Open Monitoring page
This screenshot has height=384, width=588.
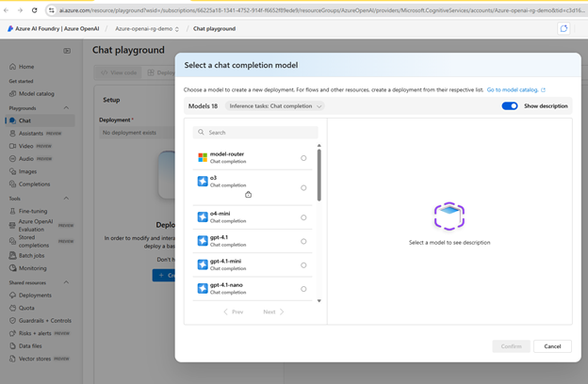(32, 268)
